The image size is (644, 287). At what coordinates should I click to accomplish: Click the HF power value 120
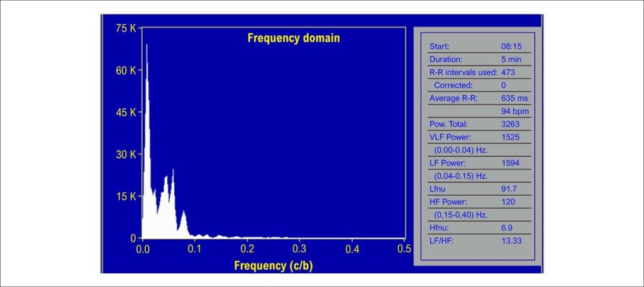click(508, 202)
